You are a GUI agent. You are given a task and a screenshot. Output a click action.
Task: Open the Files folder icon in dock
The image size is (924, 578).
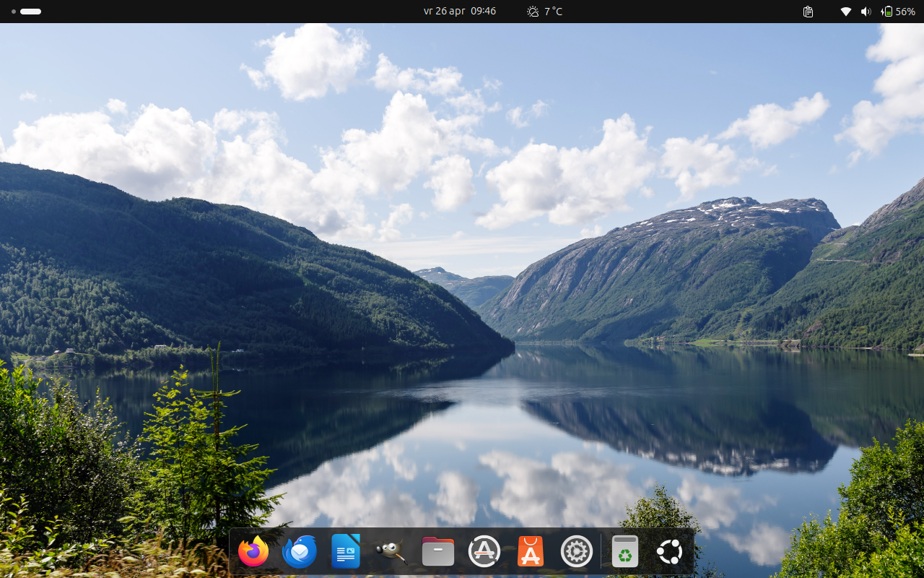tap(438, 552)
